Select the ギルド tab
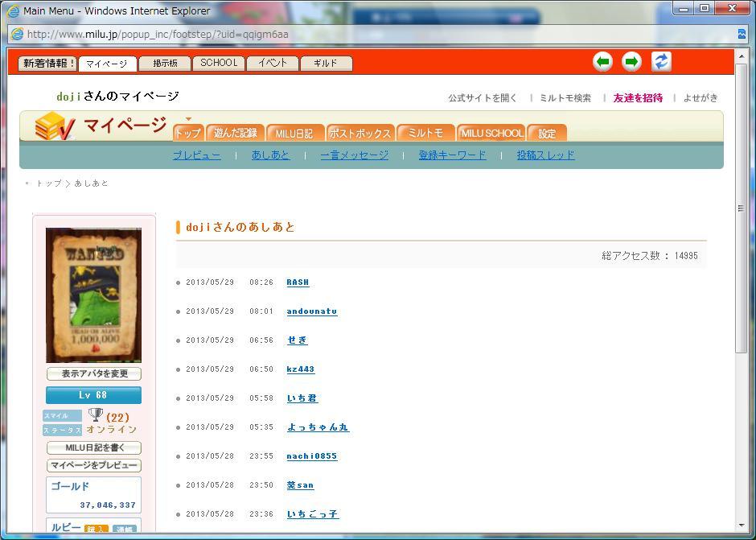The height and width of the screenshot is (540, 756). 326,63
